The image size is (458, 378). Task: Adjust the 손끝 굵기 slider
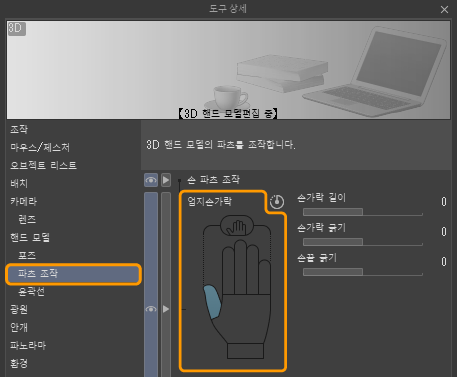point(363,272)
